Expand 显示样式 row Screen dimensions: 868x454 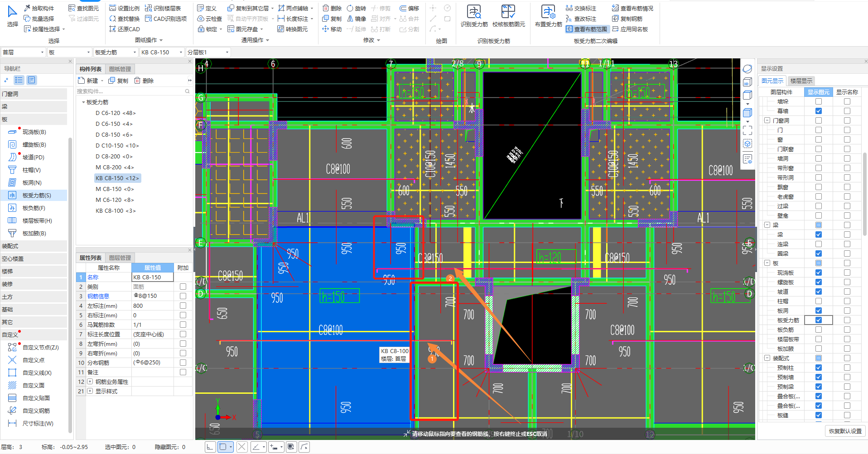click(x=90, y=391)
